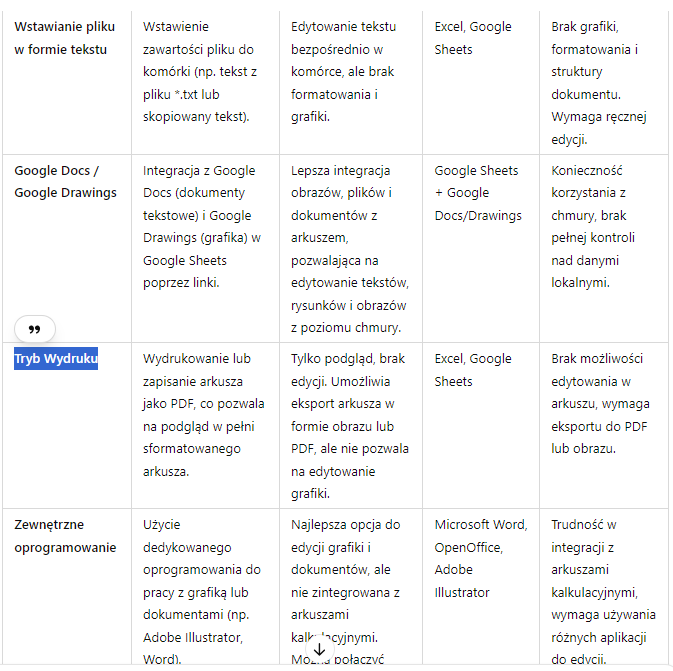Click the scroll-down arrow button

[x=319, y=649]
